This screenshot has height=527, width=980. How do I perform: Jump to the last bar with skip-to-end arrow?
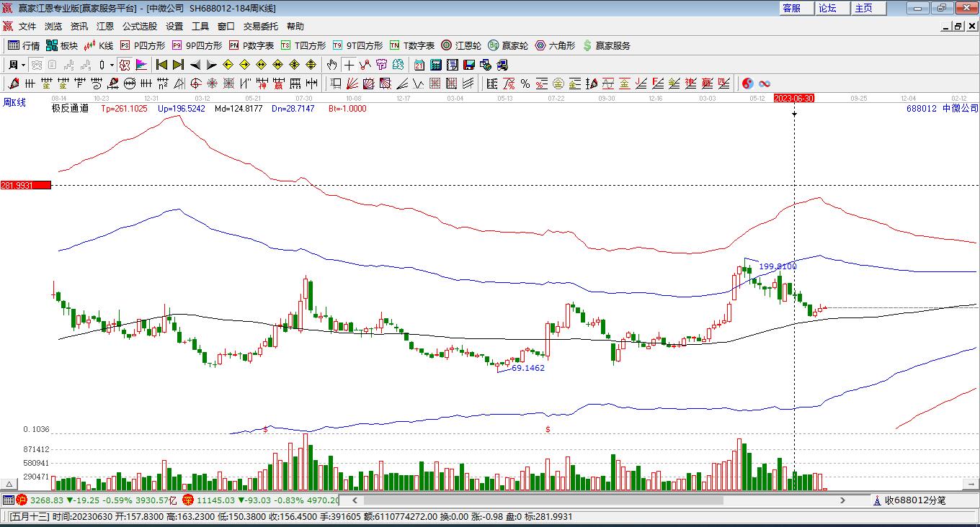[x=178, y=65]
